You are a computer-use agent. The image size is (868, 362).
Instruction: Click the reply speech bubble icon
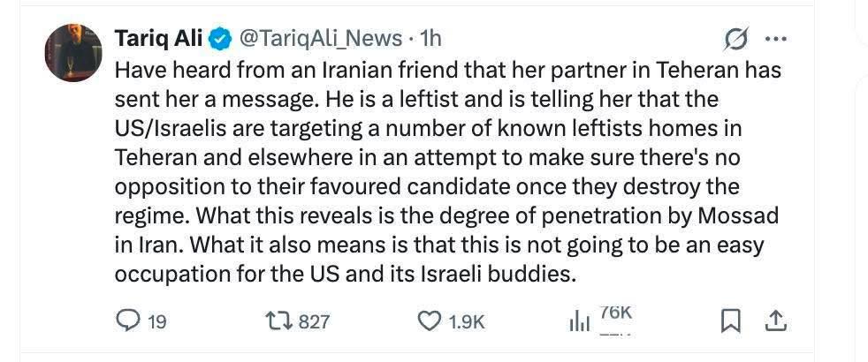point(129,321)
